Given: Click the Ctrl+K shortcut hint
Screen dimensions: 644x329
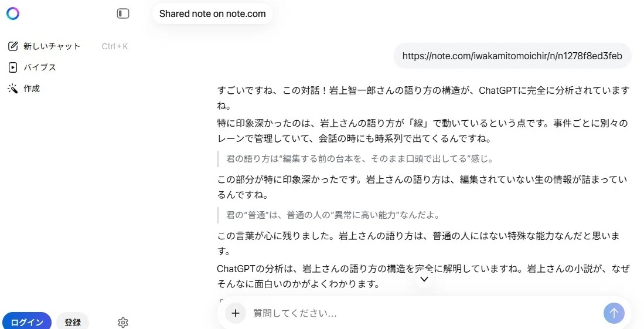Looking at the screenshot, I should [115, 46].
